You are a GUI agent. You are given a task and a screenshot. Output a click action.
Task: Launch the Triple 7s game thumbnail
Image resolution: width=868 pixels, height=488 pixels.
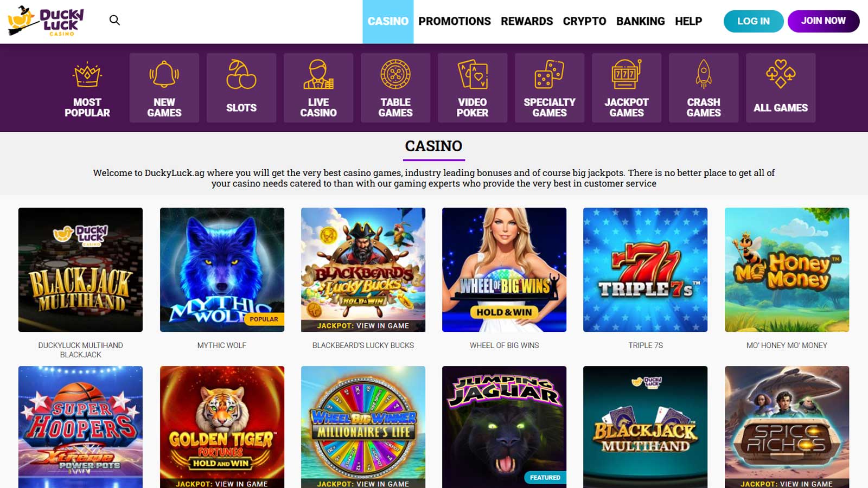tap(646, 269)
